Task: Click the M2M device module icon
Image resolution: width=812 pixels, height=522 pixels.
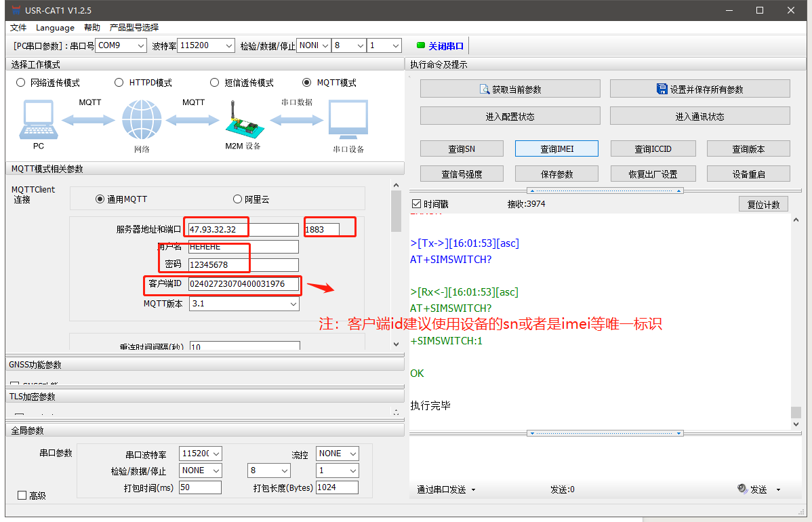Action: (x=243, y=119)
